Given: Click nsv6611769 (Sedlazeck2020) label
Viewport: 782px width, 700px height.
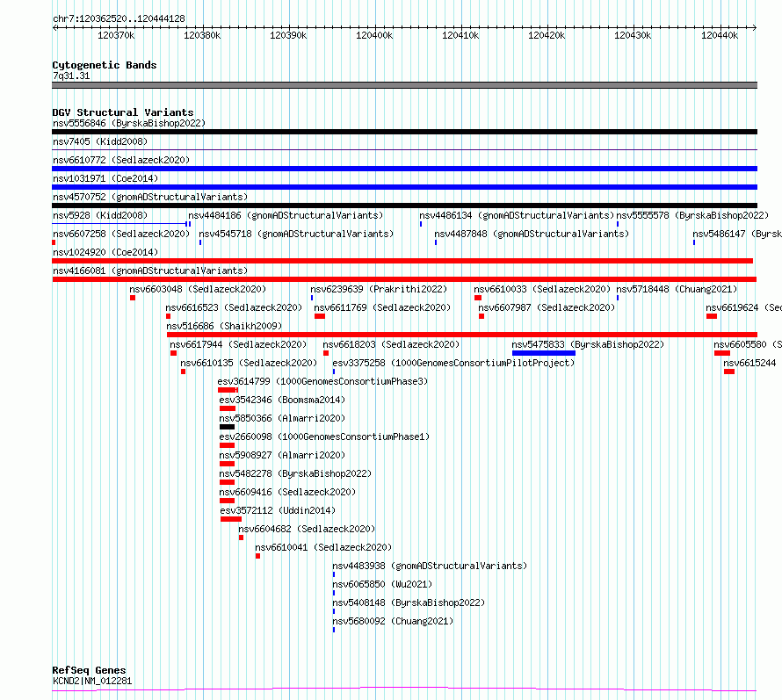Looking at the screenshot, I should tap(382, 307).
